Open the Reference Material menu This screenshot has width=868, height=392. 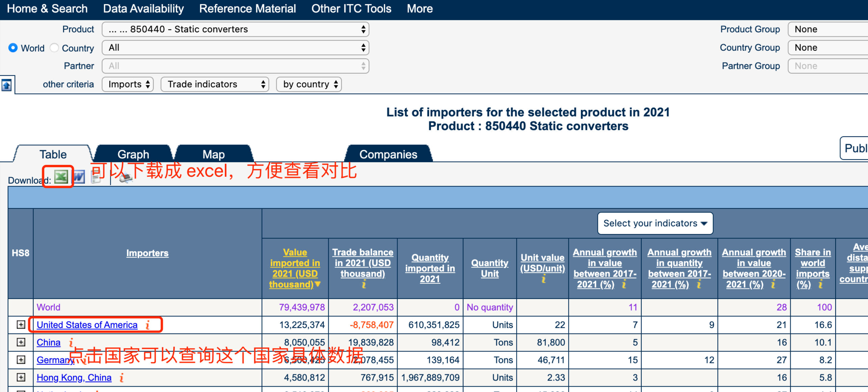[x=247, y=8]
